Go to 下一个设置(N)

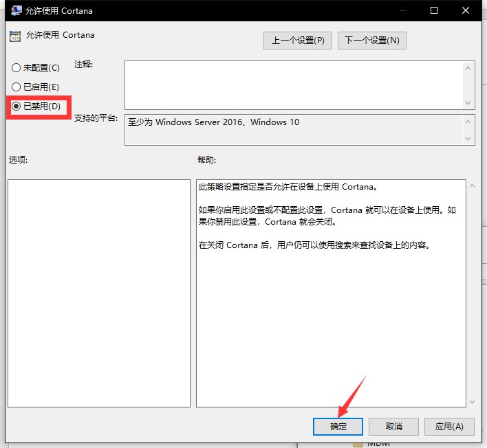[x=371, y=41]
